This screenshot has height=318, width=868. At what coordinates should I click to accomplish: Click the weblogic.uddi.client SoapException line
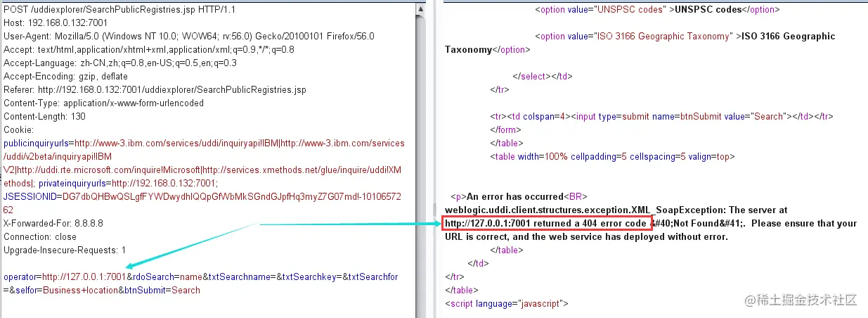click(616, 210)
